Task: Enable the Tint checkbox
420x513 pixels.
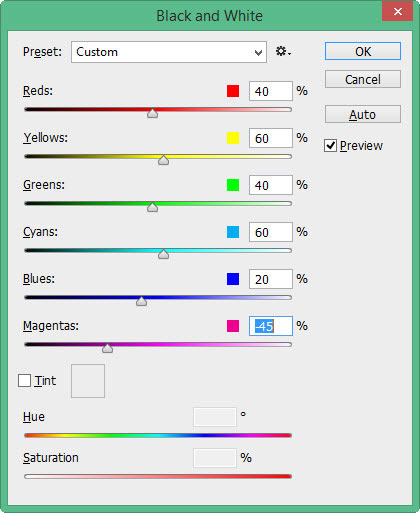Action: point(24,380)
